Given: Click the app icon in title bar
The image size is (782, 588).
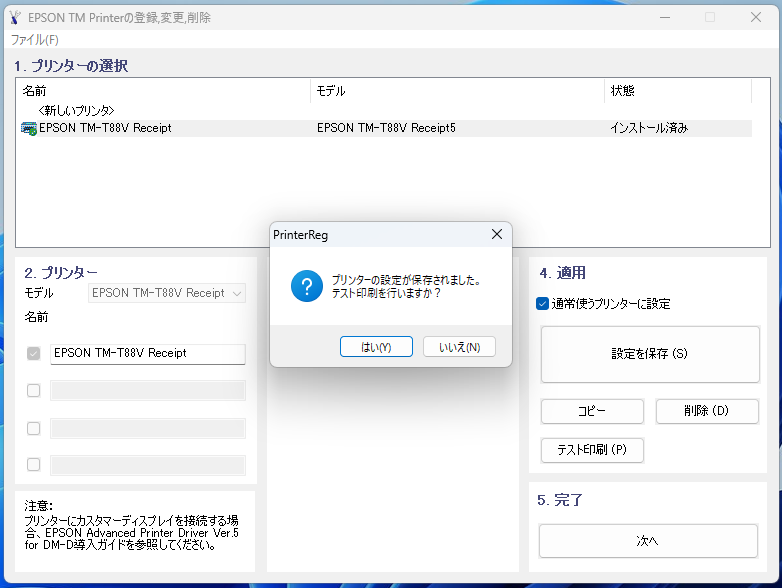Looking at the screenshot, I should pos(14,17).
